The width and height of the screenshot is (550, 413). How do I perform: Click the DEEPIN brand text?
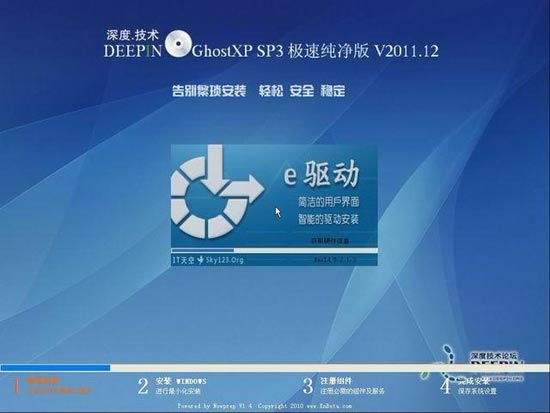point(133,51)
